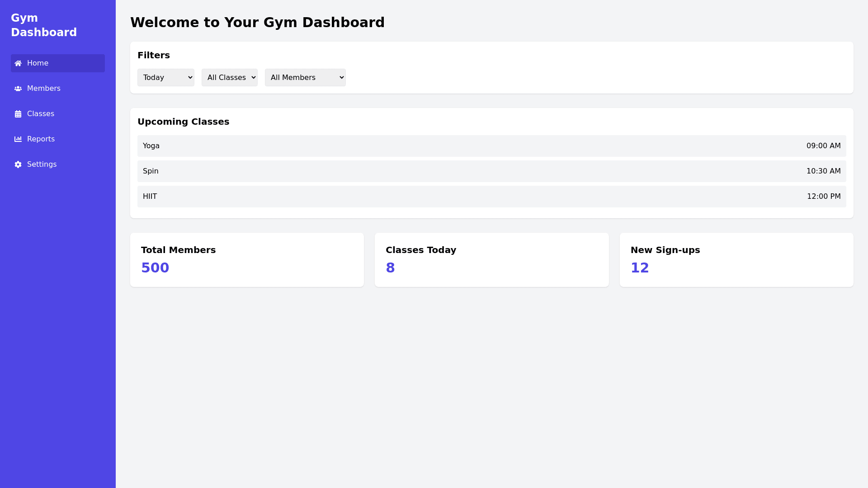Click the Total Members stat card
The height and width of the screenshot is (488, 868).
[247, 260]
